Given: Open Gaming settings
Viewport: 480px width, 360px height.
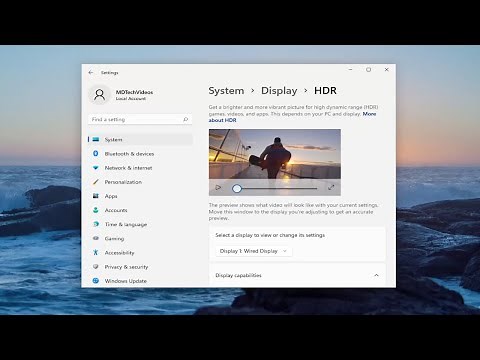Looking at the screenshot, I should pos(140,238).
